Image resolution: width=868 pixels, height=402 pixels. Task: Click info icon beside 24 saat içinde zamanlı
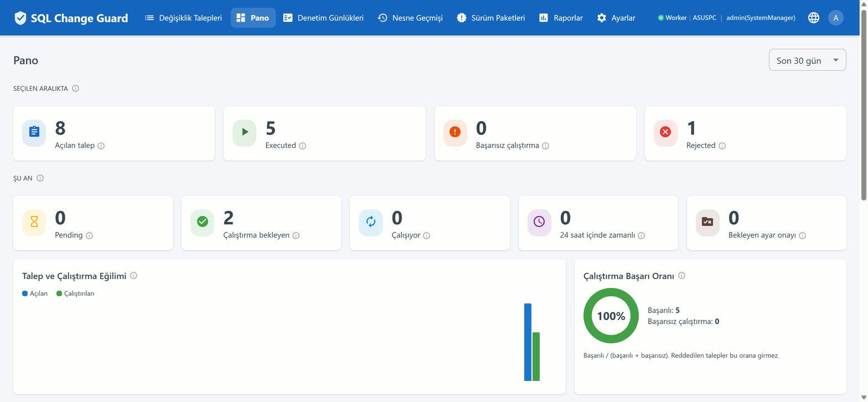tap(642, 236)
